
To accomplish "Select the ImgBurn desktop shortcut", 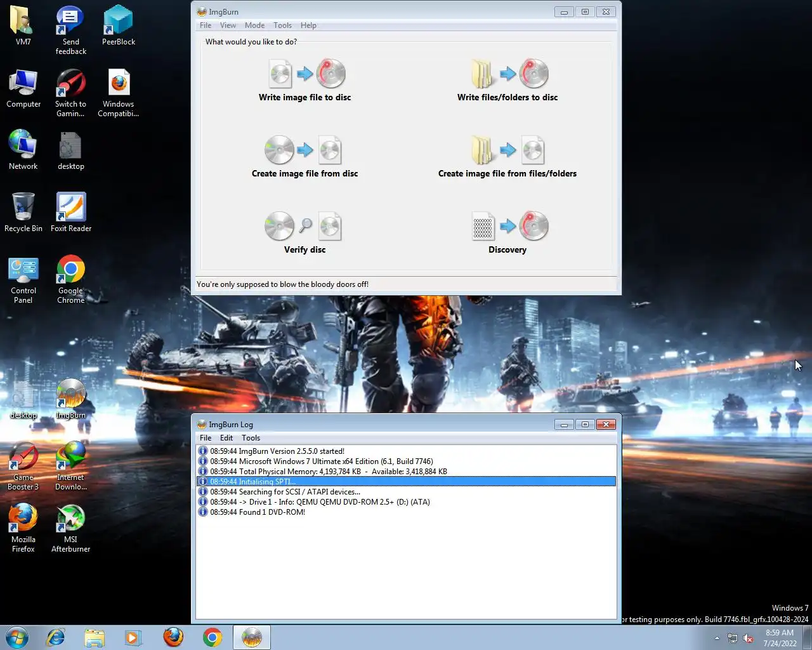I will pyautogui.click(x=70, y=399).
